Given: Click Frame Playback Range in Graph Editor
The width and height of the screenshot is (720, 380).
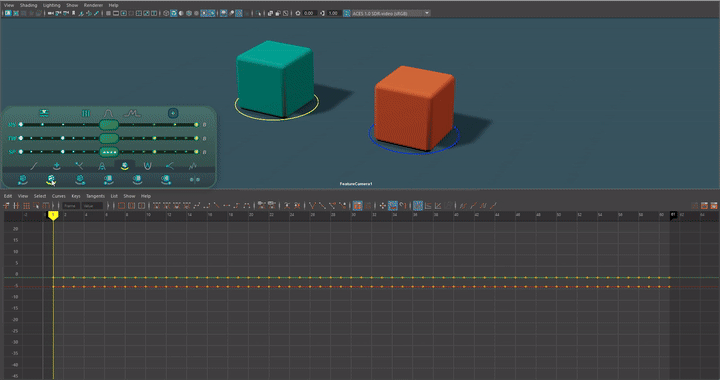Looking at the screenshot, I should click(x=131, y=206).
